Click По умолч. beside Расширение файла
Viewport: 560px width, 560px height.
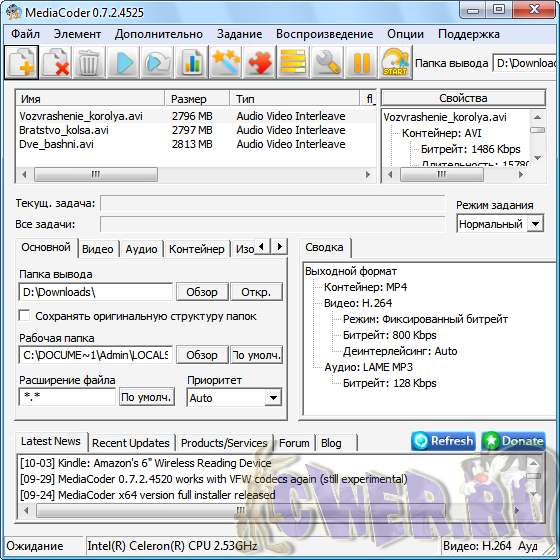pos(146,397)
